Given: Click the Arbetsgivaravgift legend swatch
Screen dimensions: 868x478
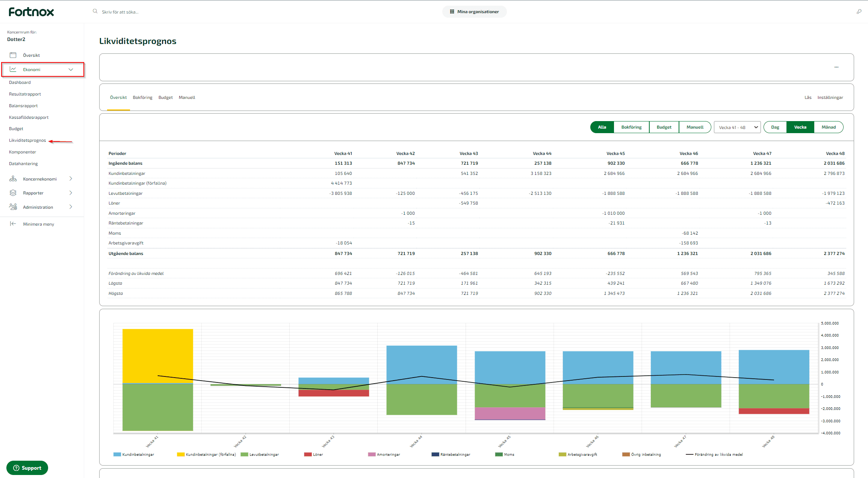Looking at the screenshot, I should pyautogui.click(x=562, y=455).
